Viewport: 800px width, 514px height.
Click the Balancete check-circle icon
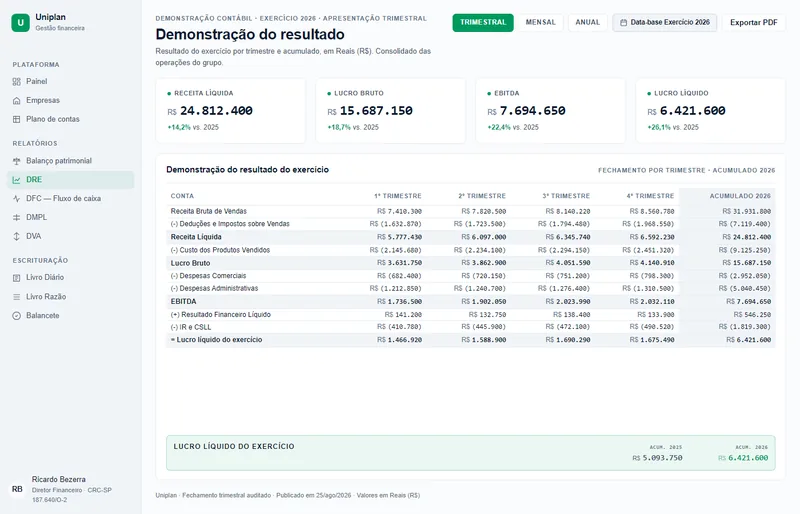17,315
